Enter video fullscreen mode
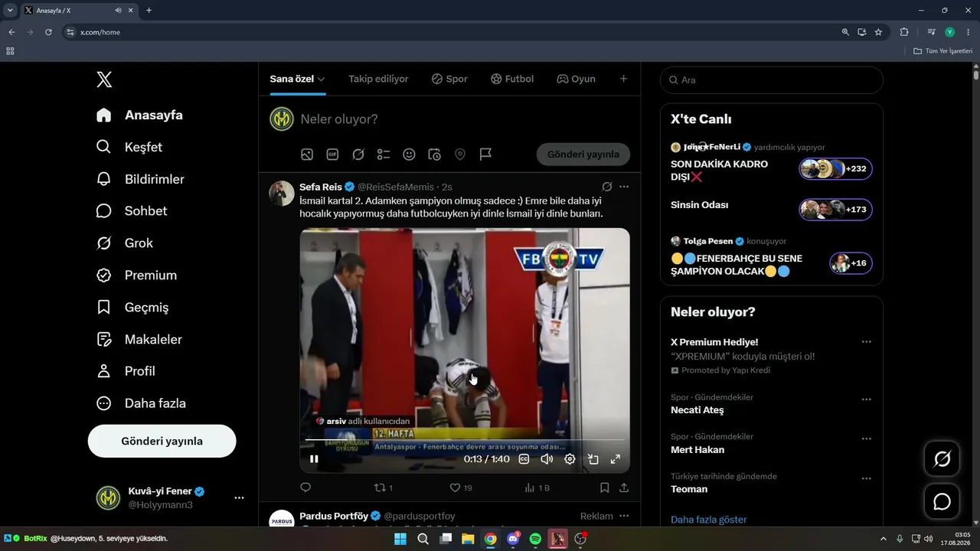Image resolution: width=980 pixels, height=551 pixels. (x=615, y=459)
